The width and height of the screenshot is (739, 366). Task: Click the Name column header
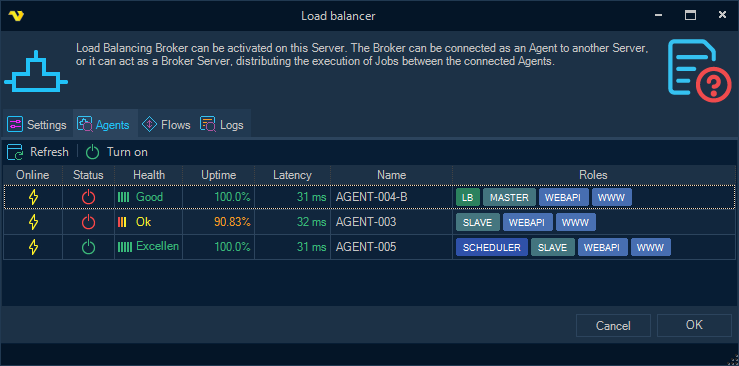tap(391, 175)
